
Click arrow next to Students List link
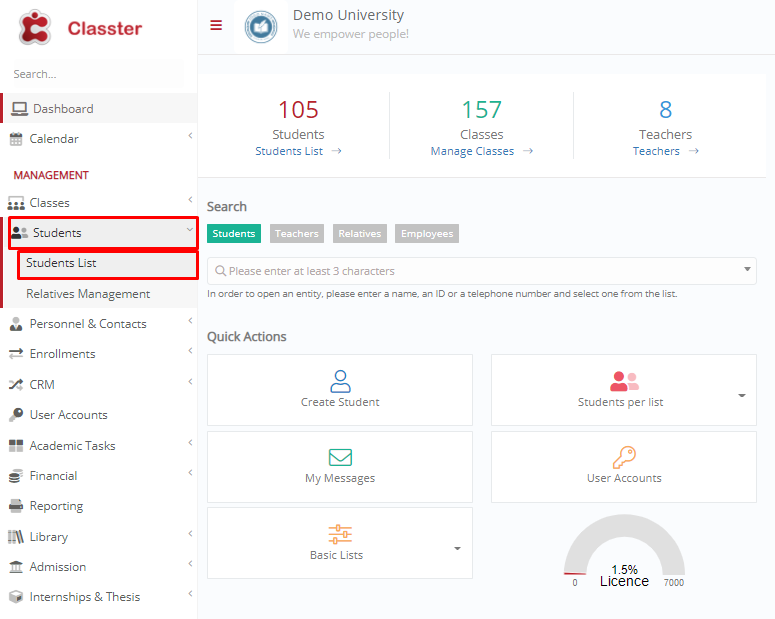[x=337, y=151]
